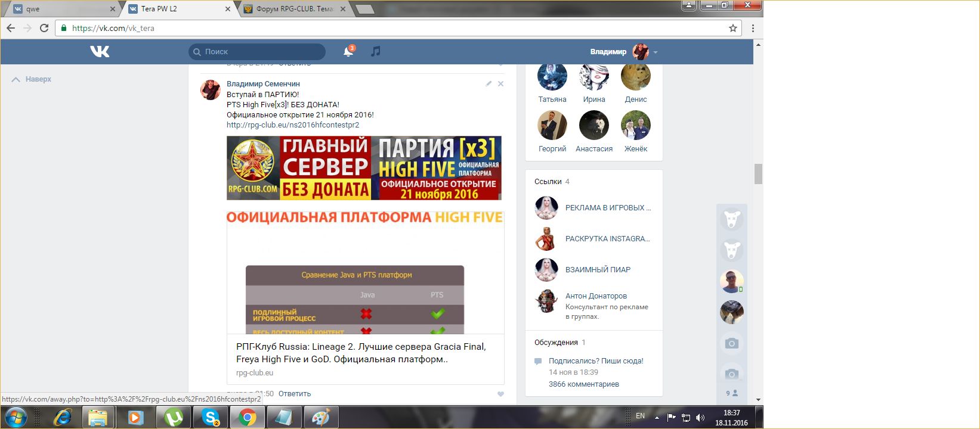Open the ГЛАВНЫЙ СЕРВЕР БЕЗ ДОНАТА banner image
This screenshot has height=429, width=980.
click(364, 168)
